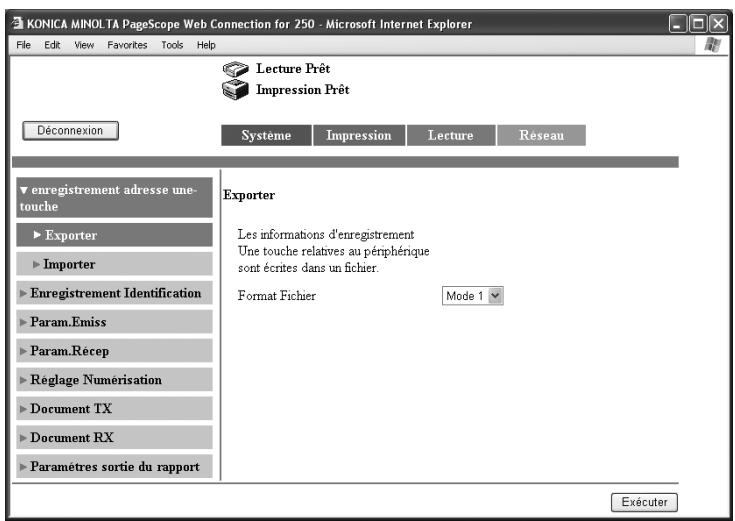
Task: Maximize the Internet Explorer window
Action: 698,23
